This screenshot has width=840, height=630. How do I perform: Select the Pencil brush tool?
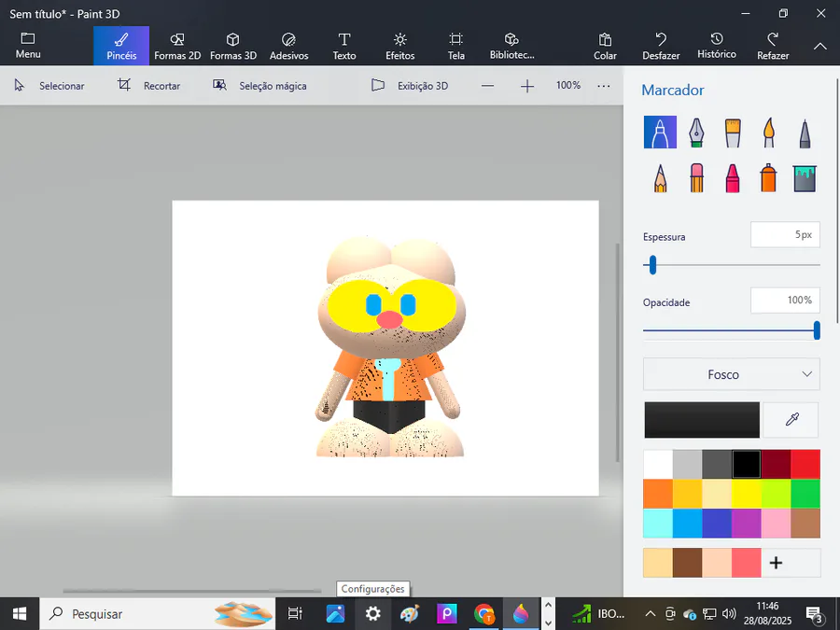pyautogui.click(x=660, y=178)
